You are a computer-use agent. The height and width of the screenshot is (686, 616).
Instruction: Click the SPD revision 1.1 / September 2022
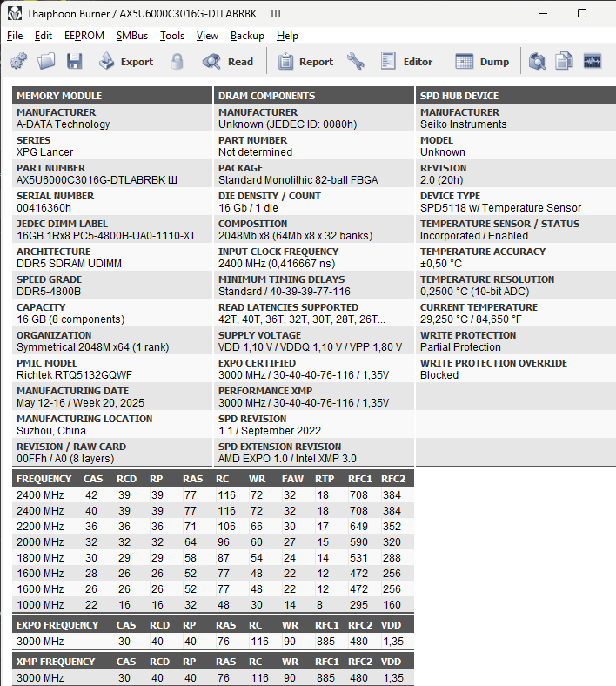click(x=270, y=431)
